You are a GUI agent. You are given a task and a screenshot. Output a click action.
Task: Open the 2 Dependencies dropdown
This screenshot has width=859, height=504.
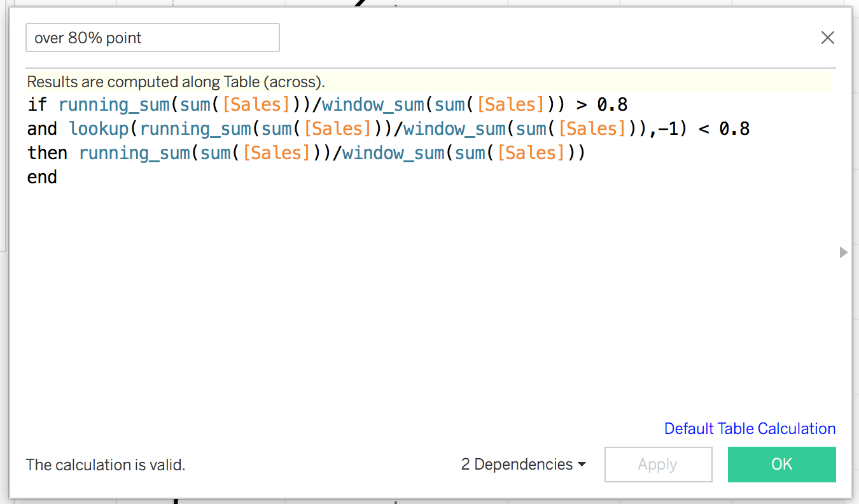coord(517,465)
